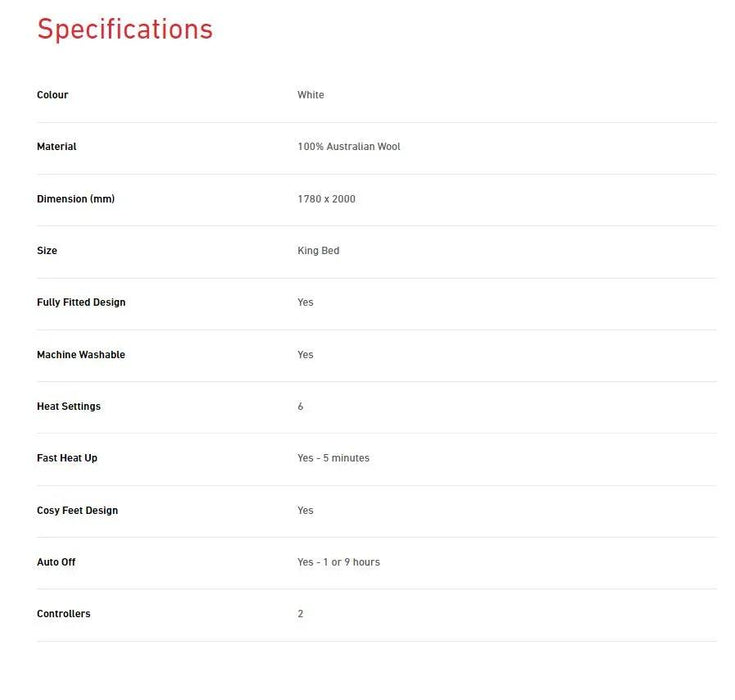Click the Machine Washable label
Viewport: 735px width, 700px height.
[81, 355]
